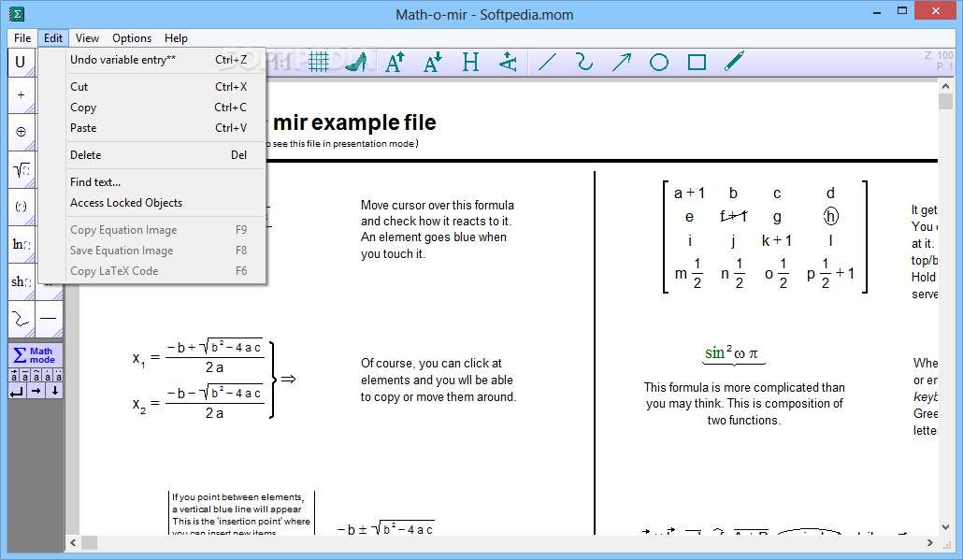Open the File menu
This screenshot has width=963, height=560.
click(22, 38)
